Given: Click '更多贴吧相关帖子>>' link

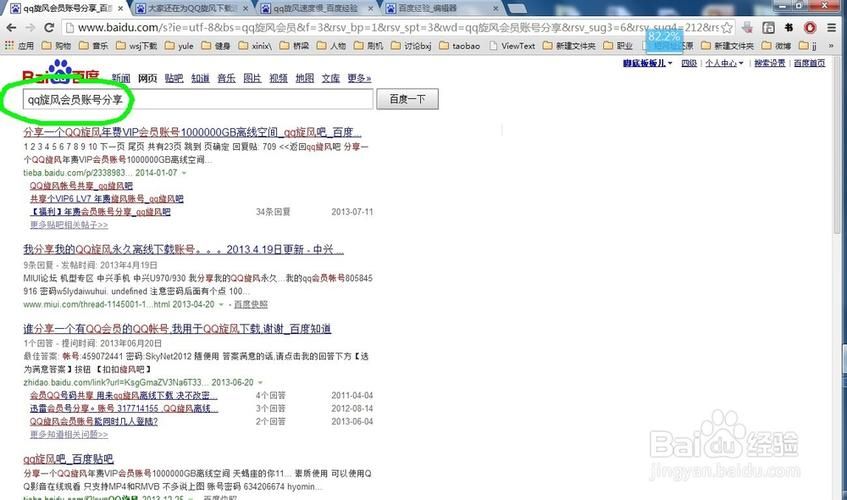Looking at the screenshot, I should tap(69, 225).
